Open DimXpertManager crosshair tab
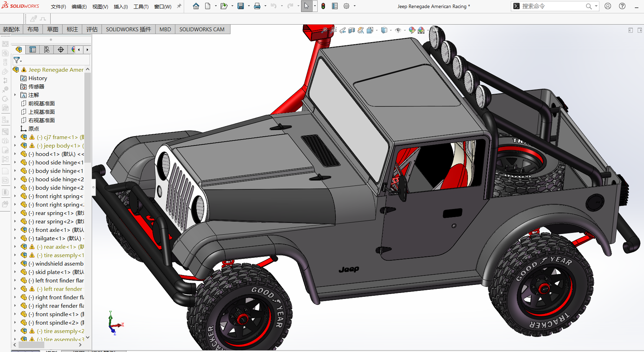 (61, 50)
